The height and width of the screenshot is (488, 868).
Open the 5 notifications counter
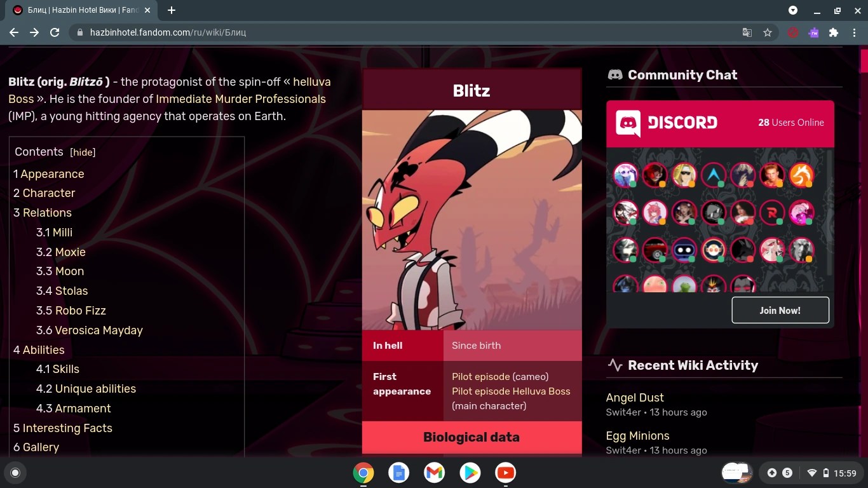[x=787, y=473]
